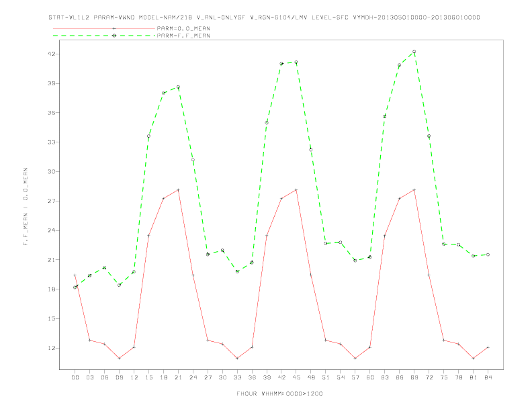Click x-axis hour label 00
The image size is (532, 411).
coord(75,377)
